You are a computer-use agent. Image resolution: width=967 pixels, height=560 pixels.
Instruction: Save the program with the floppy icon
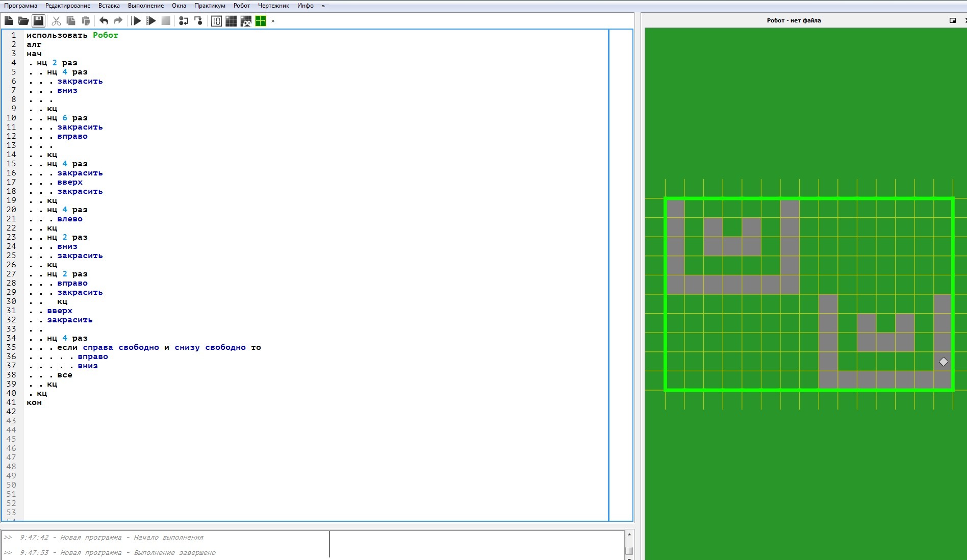coord(38,21)
